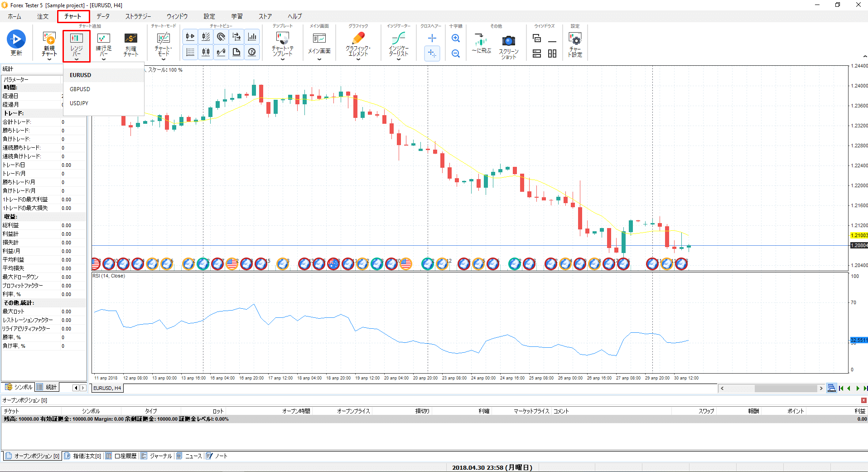Click the 更新 update play icon
868x472 pixels.
click(16, 39)
